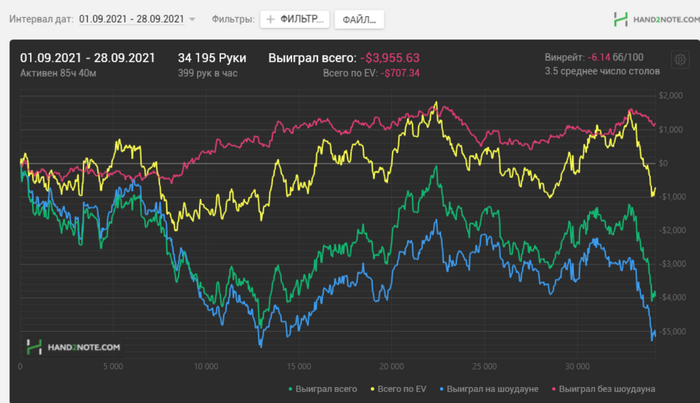Click the Всего по EV legend label

click(x=402, y=389)
